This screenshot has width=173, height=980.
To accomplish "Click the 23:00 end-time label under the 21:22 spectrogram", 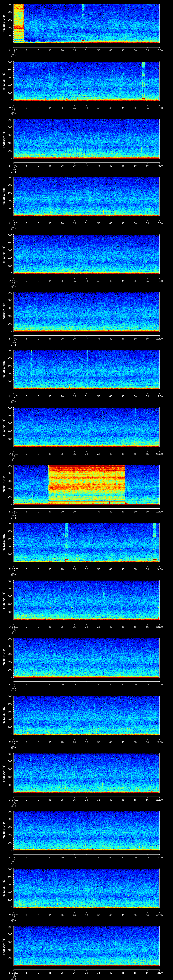I will coord(159,511).
